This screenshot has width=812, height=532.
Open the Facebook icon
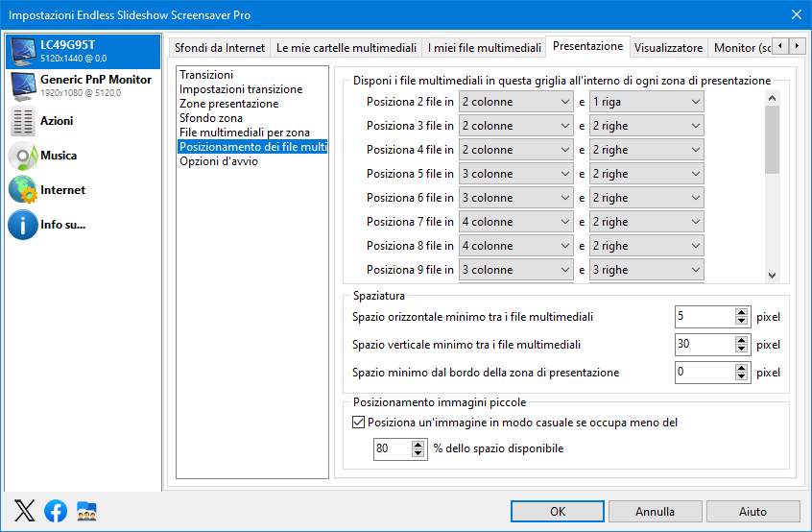pos(56,511)
